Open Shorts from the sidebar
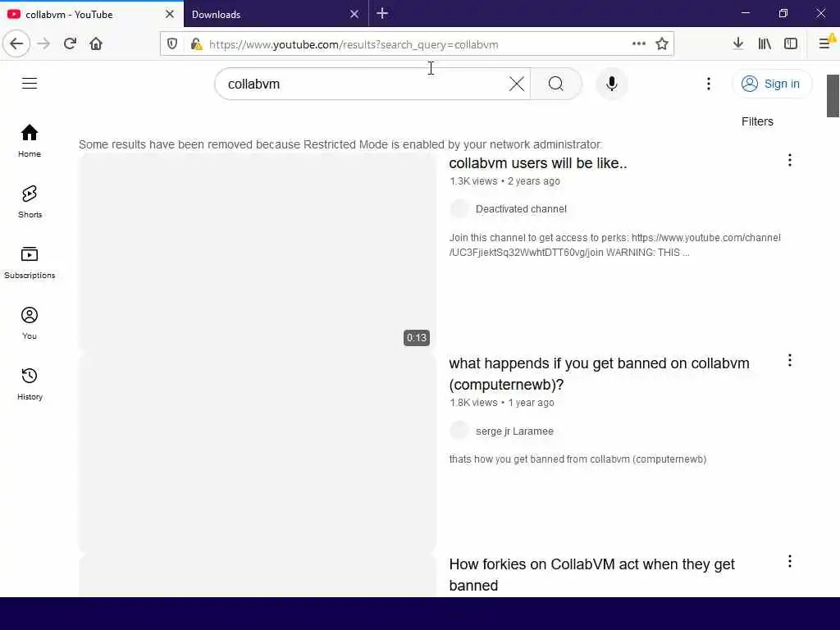This screenshot has width=840, height=630. [x=30, y=202]
